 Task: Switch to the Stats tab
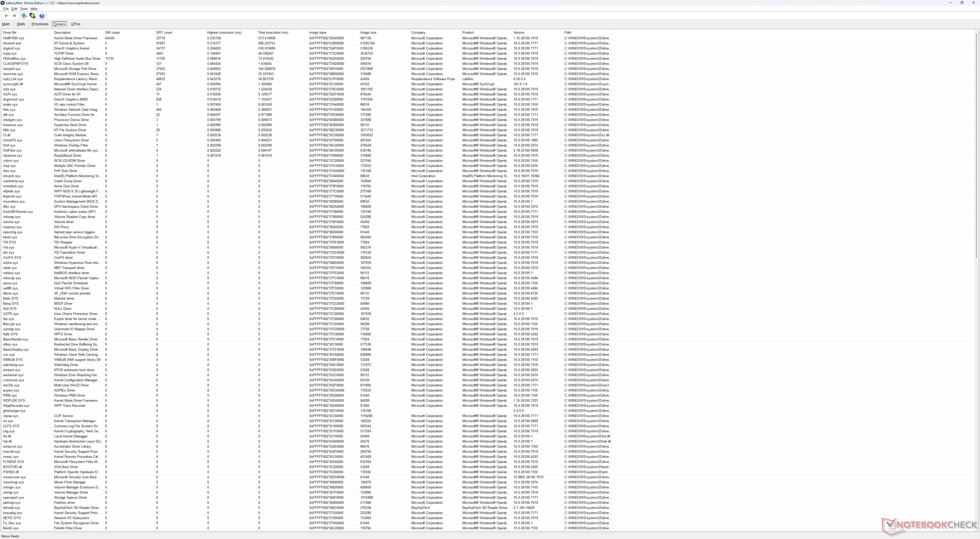tap(21, 24)
